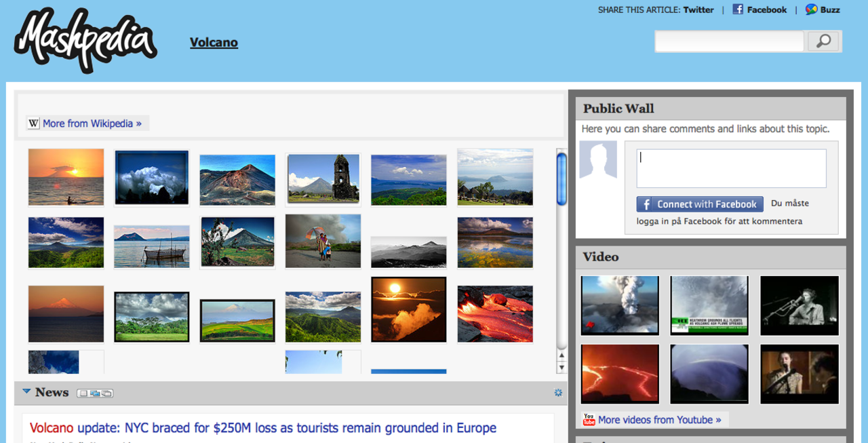
Task: Open the Volcano article title link
Action: click(214, 43)
